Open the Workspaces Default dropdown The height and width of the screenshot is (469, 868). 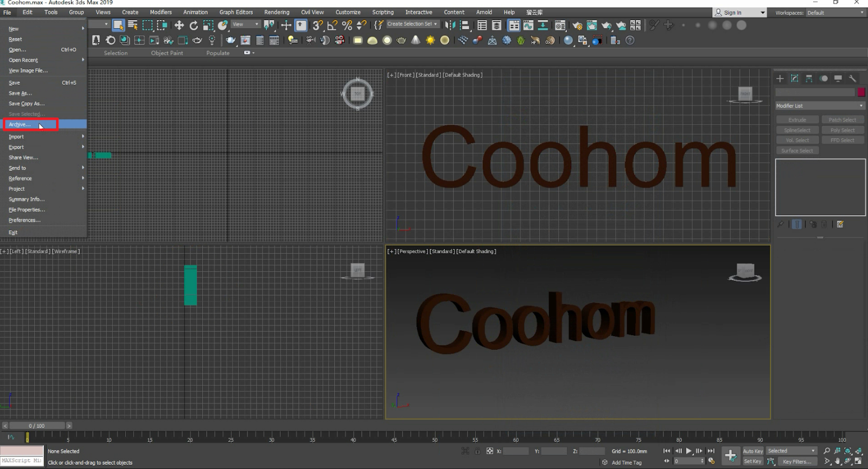[835, 12]
